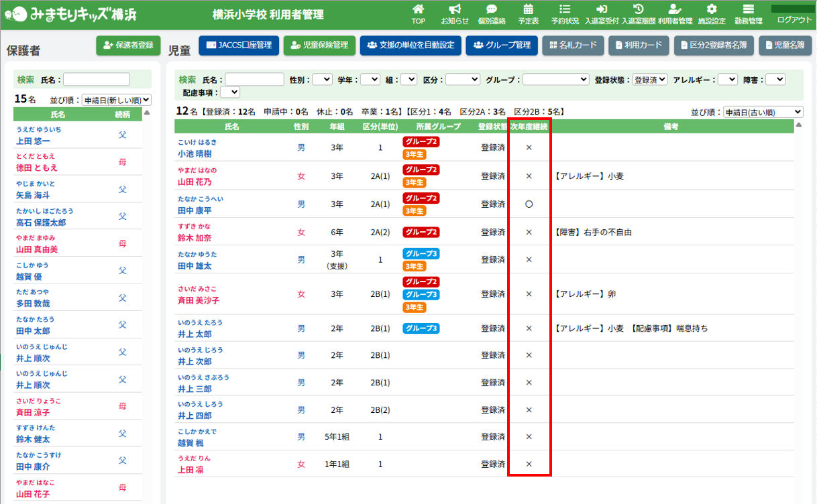Open children sort order 申請日(古い順) dropdown
817x504 pixels.
click(x=763, y=112)
